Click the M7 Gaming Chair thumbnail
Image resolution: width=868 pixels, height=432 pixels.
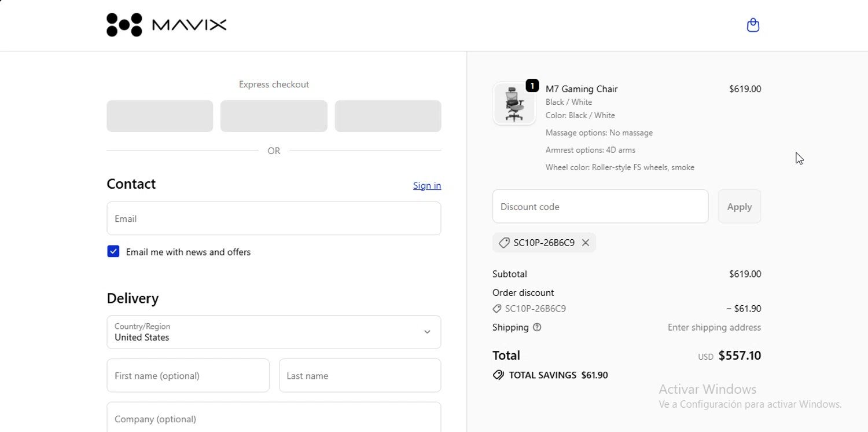pyautogui.click(x=514, y=104)
